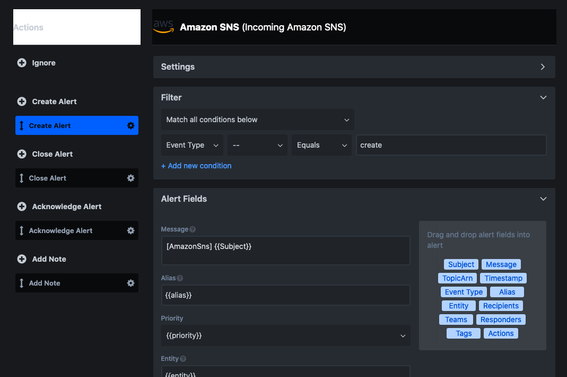Select the Acknowledge Alert rule item

77,230
